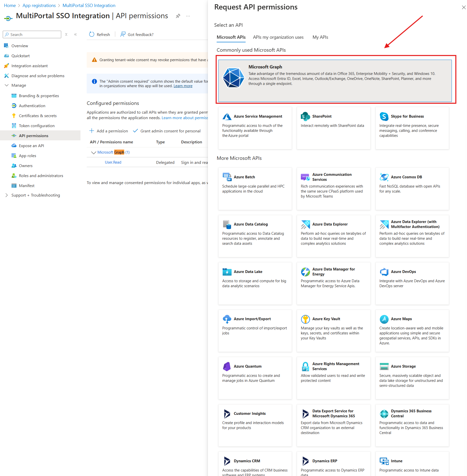Select the Microsoft Graph API card

(x=335, y=81)
